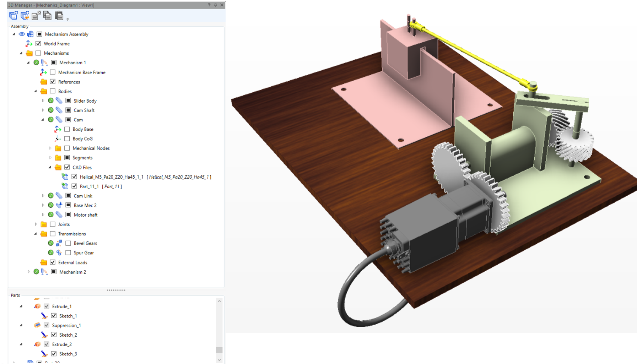Pin the 3D Manager panel
Image resolution: width=637 pixels, height=364 pixels.
pos(215,5)
